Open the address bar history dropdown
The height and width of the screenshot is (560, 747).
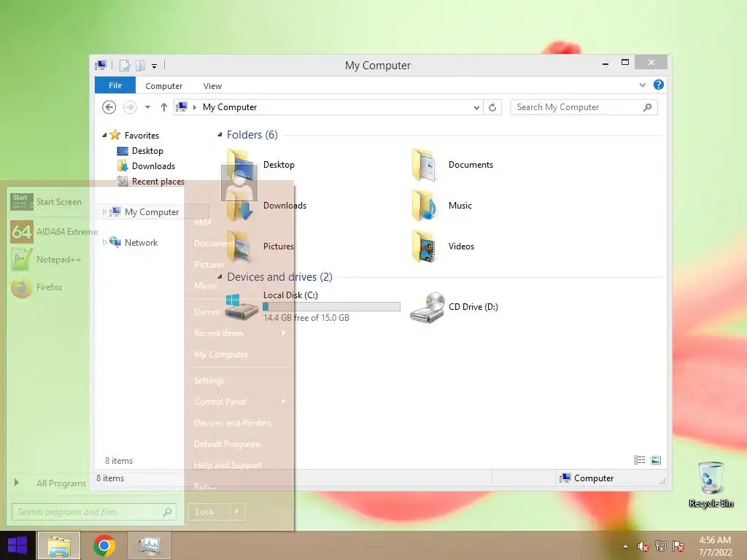tap(476, 107)
